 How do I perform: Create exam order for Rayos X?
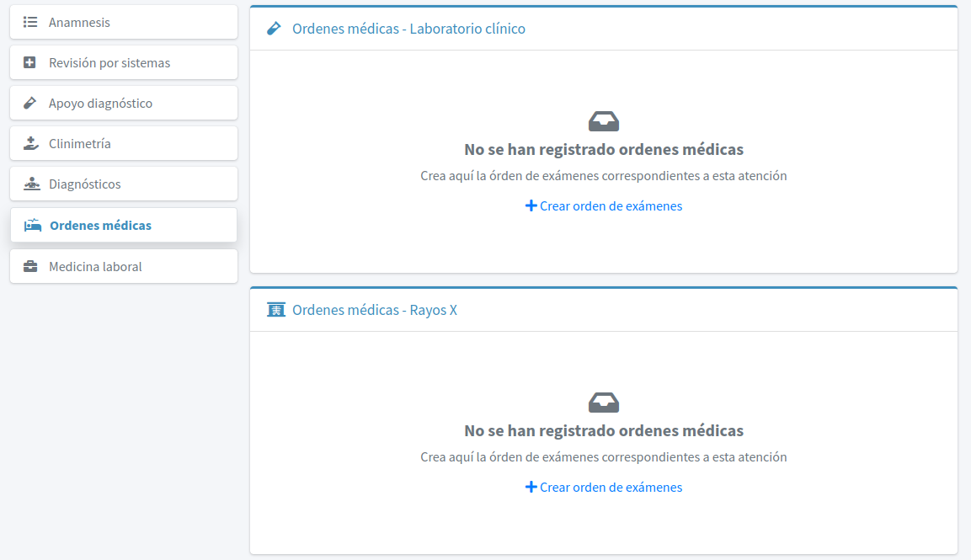tap(604, 488)
